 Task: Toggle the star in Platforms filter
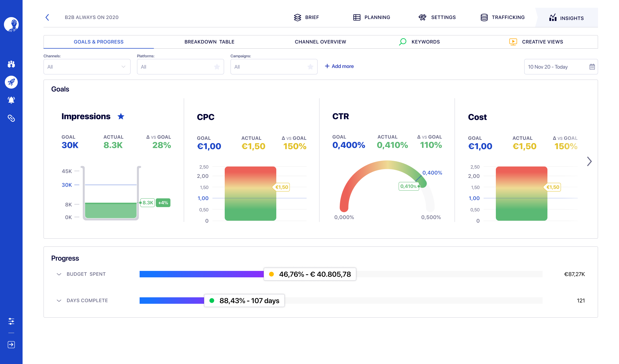(x=217, y=67)
